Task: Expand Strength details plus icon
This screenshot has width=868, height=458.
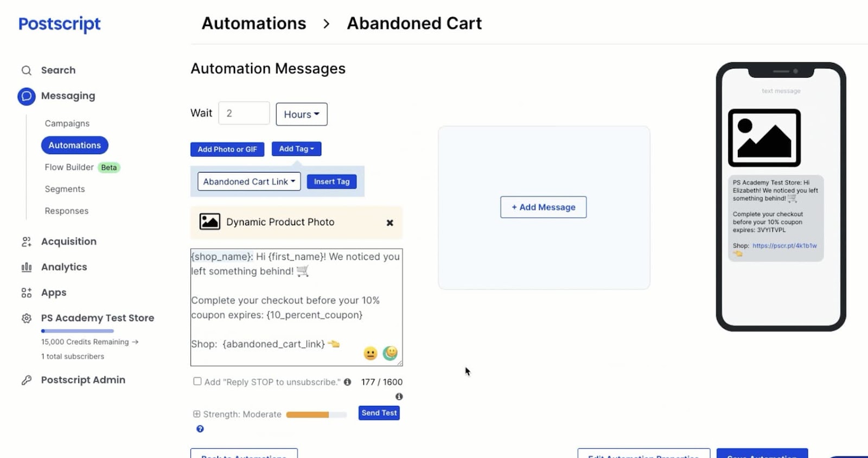Action: point(196,414)
